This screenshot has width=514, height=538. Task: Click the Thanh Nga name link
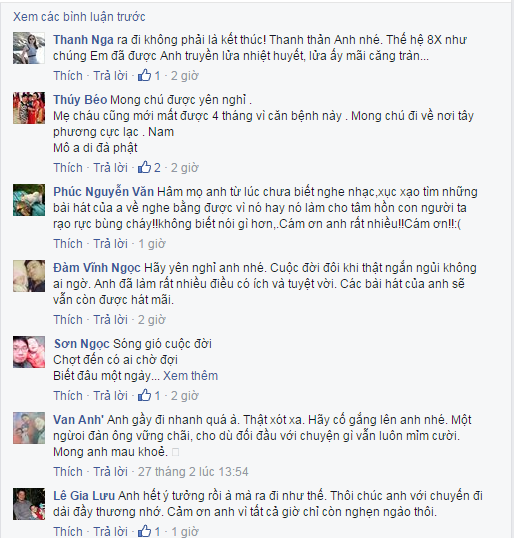pos(83,40)
